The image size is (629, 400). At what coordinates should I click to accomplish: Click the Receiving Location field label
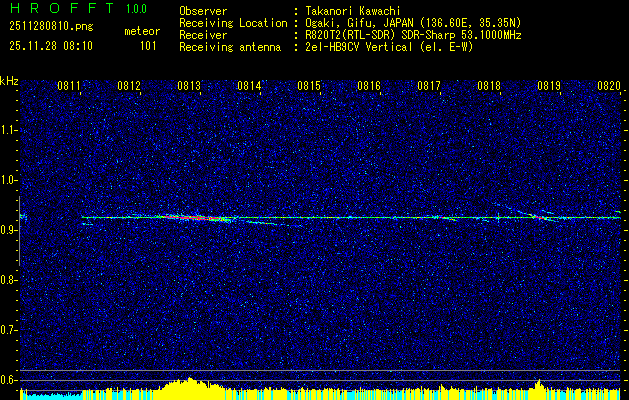tap(233, 23)
